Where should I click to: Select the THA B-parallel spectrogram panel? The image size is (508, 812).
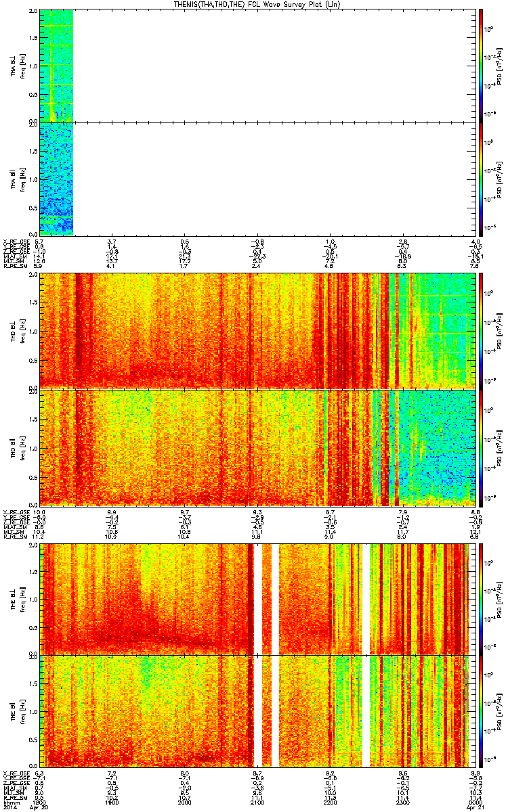pos(257,178)
